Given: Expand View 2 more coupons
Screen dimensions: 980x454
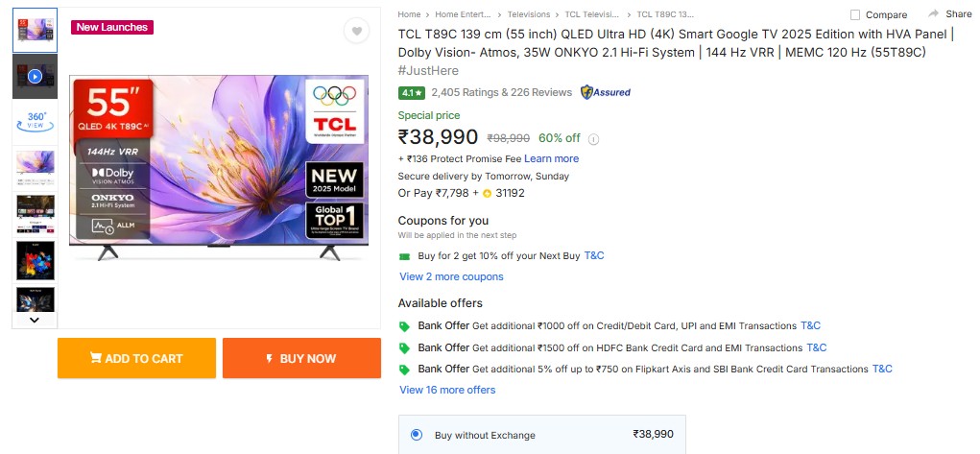Looking at the screenshot, I should point(451,276).
